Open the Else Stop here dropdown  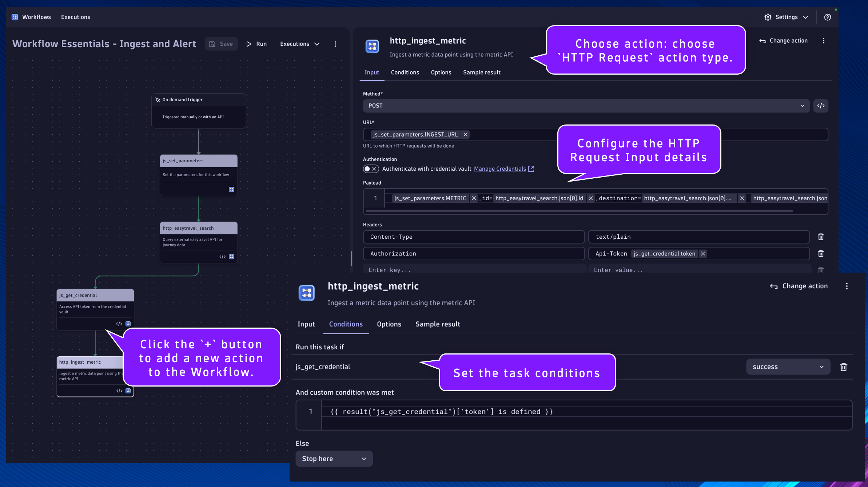[x=334, y=459]
